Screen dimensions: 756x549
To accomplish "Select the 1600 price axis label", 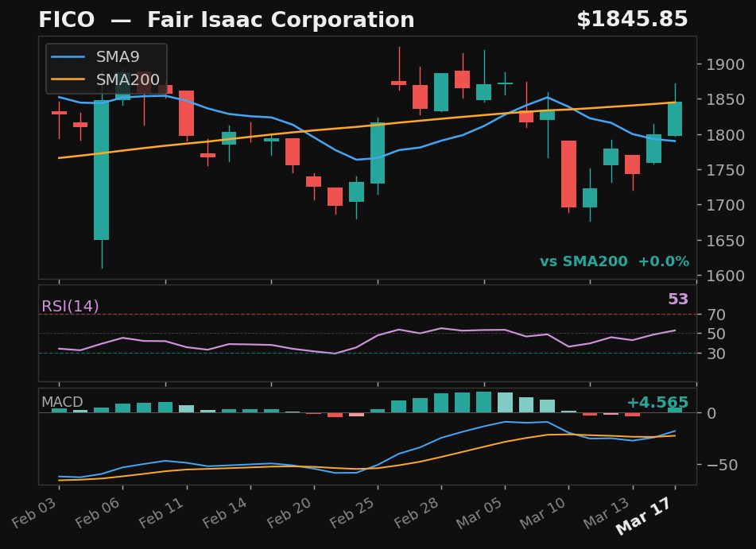I will (x=725, y=276).
